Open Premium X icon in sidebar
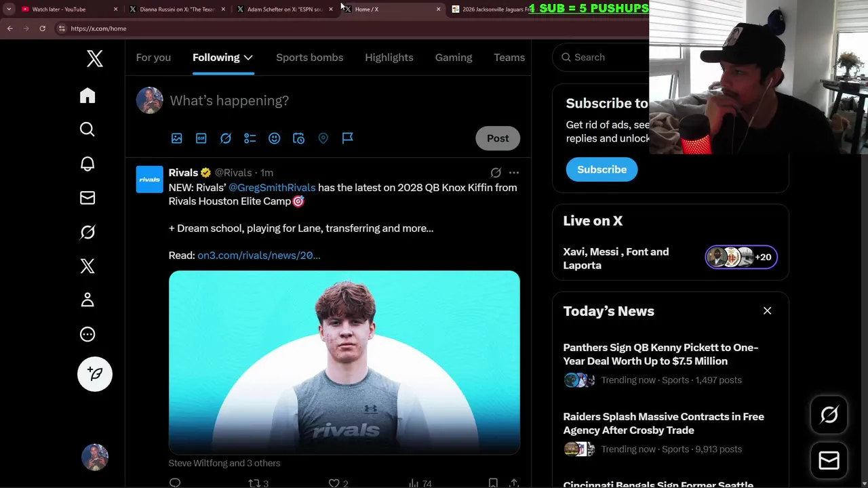The height and width of the screenshot is (488, 868). (x=87, y=266)
